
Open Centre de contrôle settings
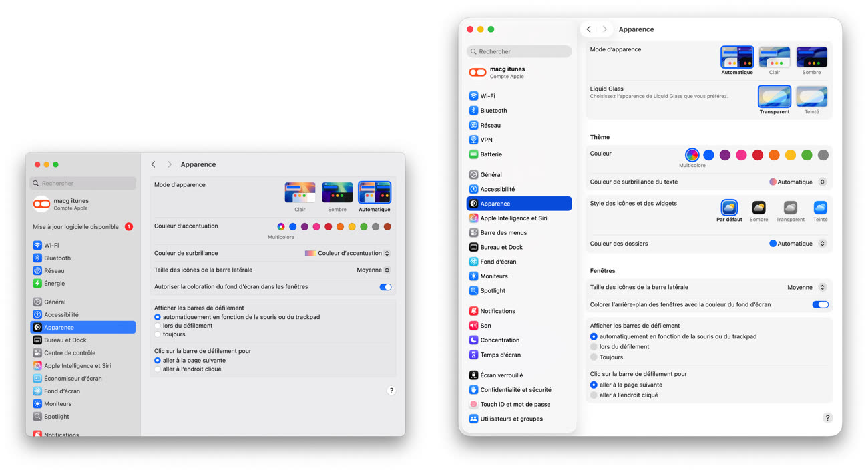pyautogui.click(x=69, y=353)
